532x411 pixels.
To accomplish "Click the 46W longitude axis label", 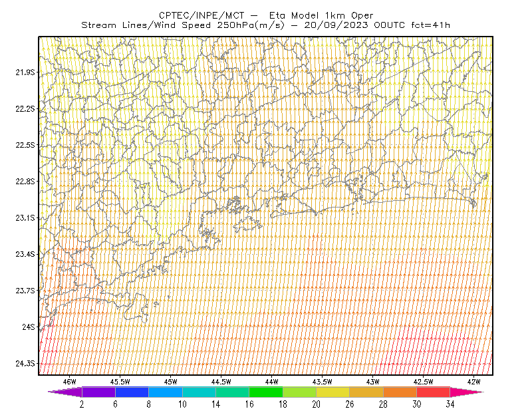I will click(x=70, y=382).
